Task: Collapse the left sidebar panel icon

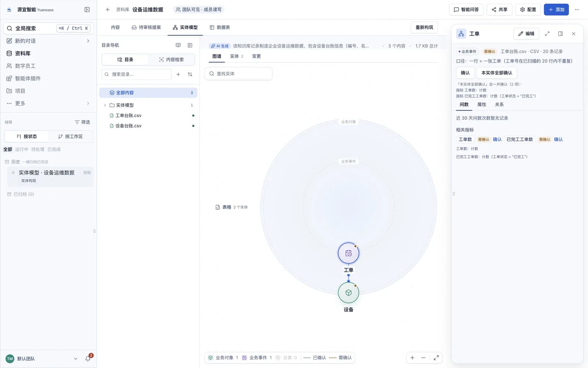Action: click(x=87, y=10)
